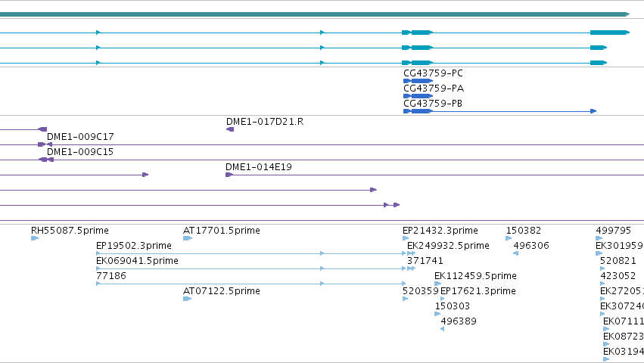Screen dimensions: 644x363
Task: Click the longest teal end exon, first transcript
Action: pos(610,33)
